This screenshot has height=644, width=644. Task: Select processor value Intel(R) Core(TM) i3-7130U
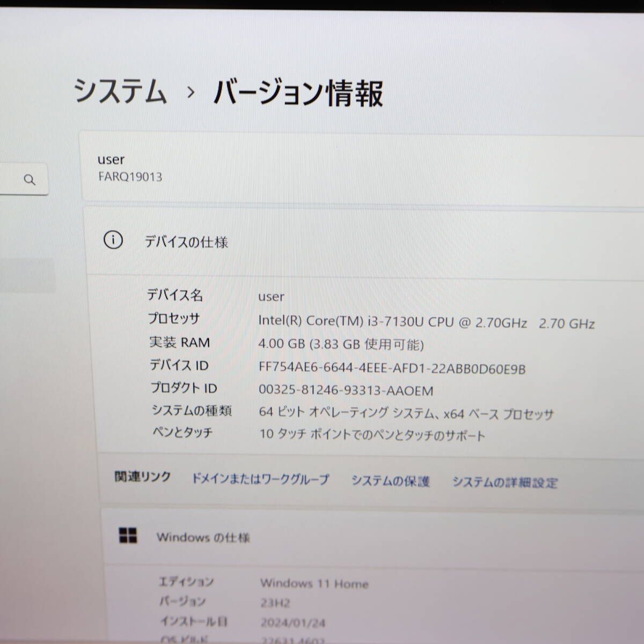tap(427, 322)
